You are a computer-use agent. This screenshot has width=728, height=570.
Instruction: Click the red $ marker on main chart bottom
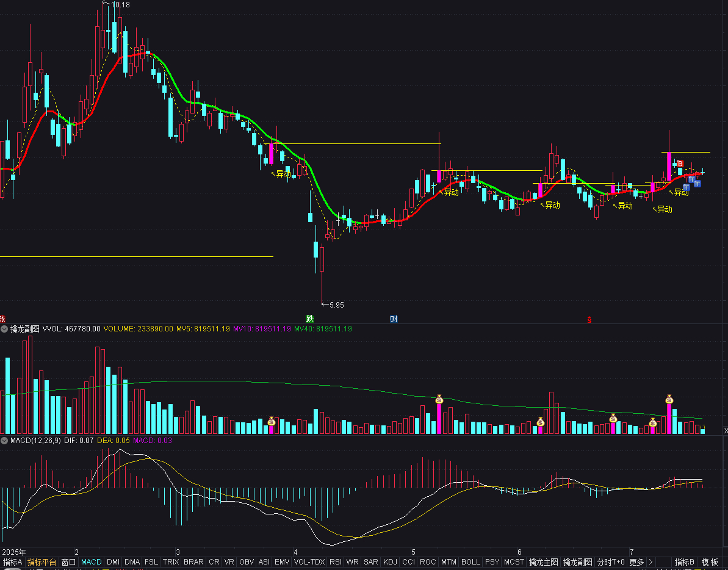589,319
